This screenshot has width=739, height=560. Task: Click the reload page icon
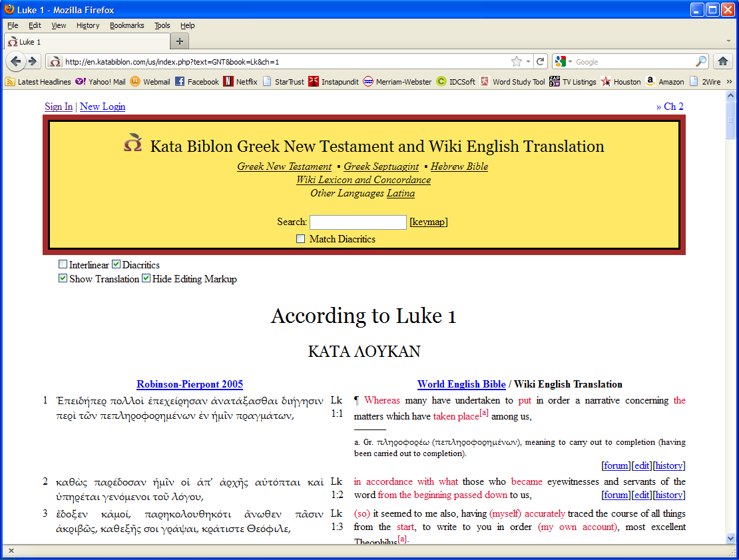pos(541,61)
